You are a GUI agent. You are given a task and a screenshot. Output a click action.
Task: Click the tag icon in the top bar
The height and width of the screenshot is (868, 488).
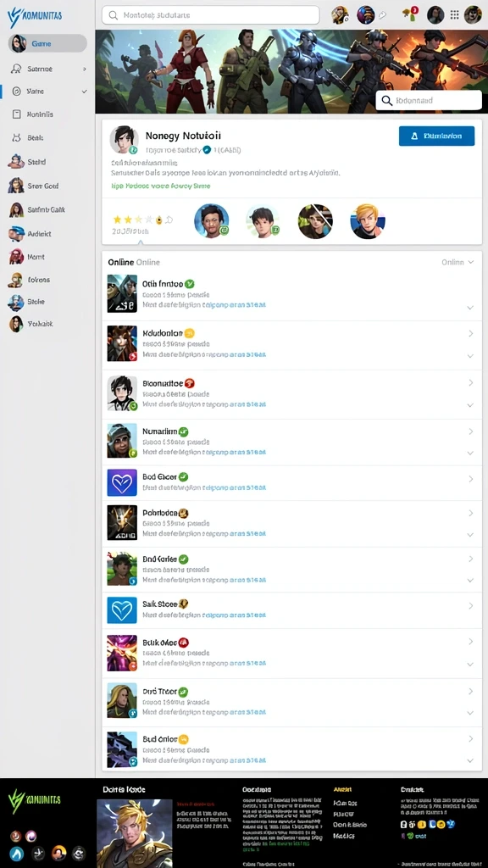[382, 15]
